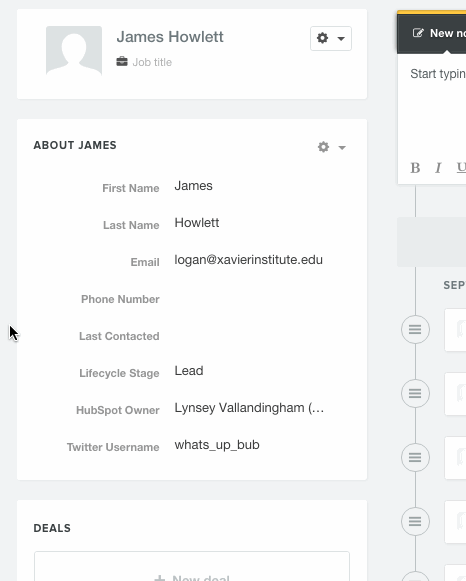Click the email logan@xavierinstitute.edu
This screenshot has height=581, width=466.
[249, 260]
